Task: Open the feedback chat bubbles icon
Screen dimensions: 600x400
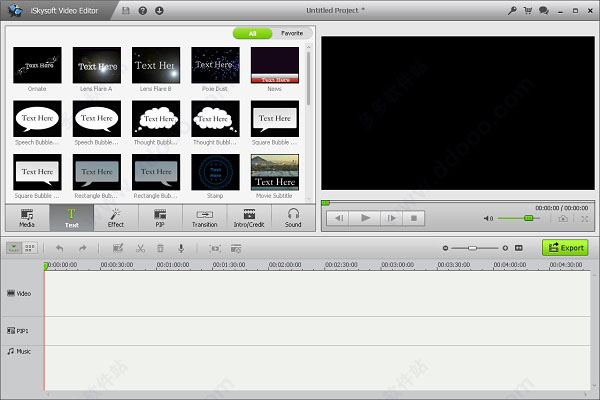Action: click(544, 11)
